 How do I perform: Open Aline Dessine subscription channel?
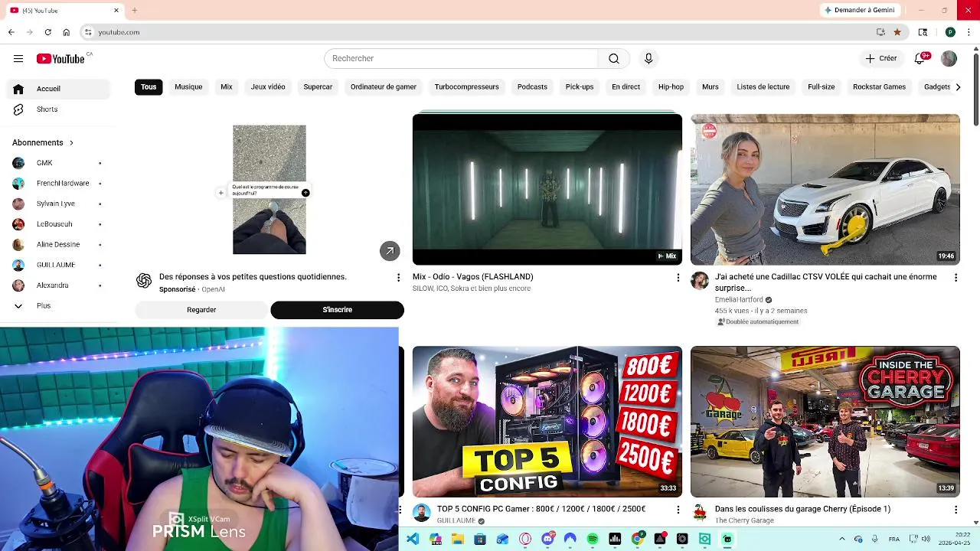58,244
